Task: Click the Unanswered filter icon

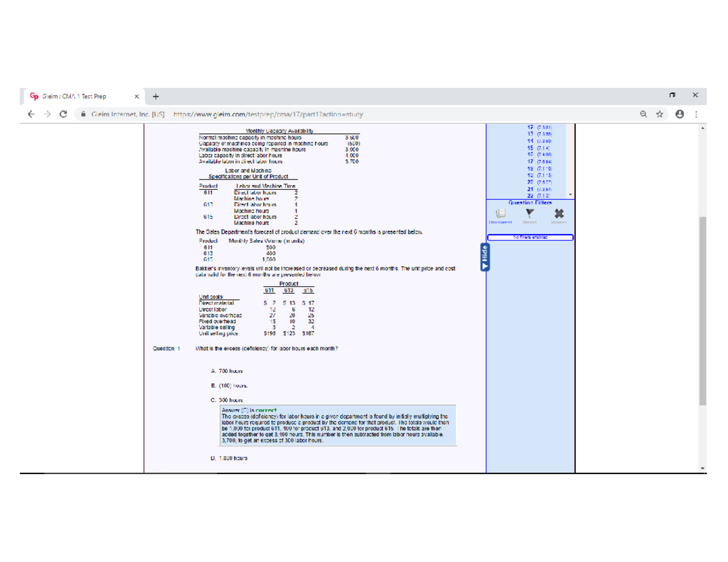Action: coord(500,213)
